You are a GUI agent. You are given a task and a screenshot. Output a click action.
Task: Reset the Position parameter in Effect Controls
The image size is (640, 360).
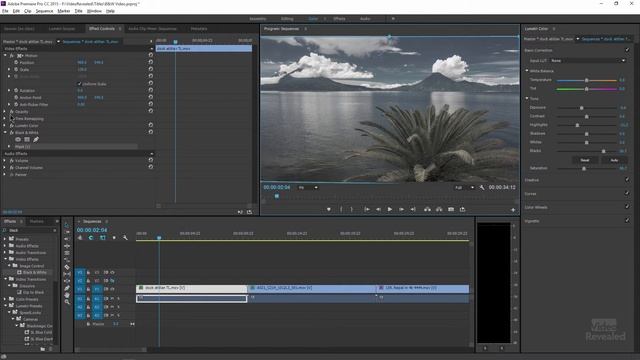point(151,62)
